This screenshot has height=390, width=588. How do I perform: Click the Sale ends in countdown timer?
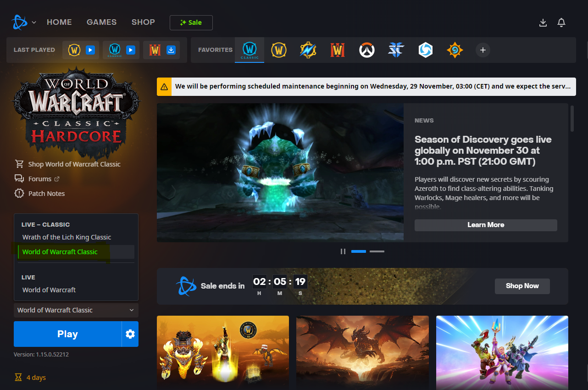pos(279,286)
